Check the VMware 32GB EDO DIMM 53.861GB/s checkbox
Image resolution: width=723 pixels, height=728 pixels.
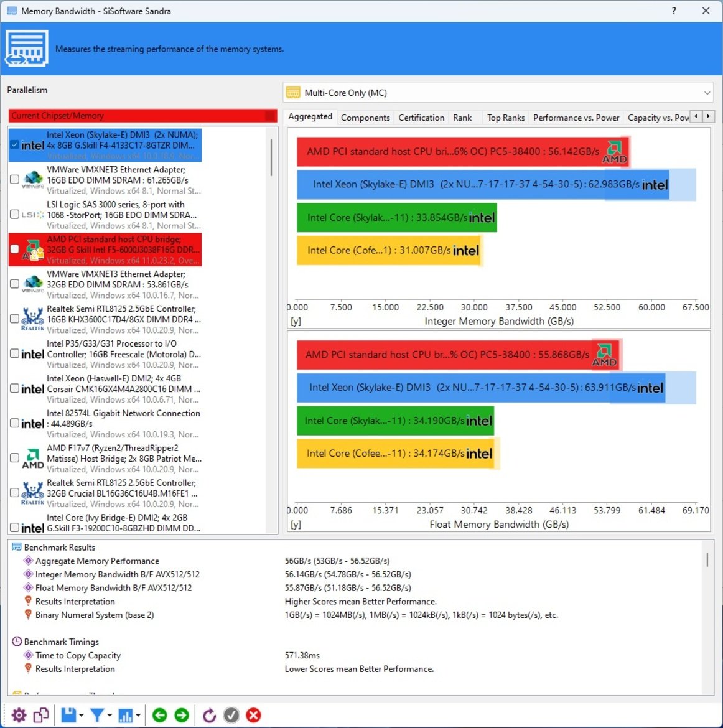tap(14, 284)
